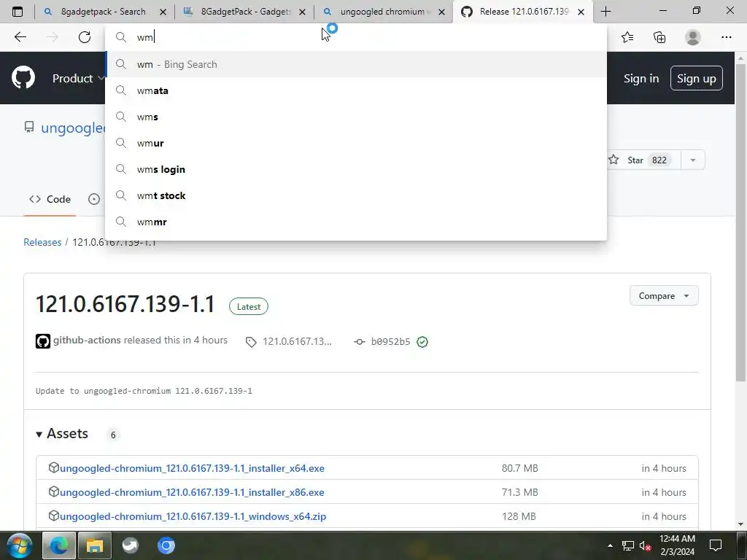747x560 pixels.
Task: Open Edge settings and more menu
Action: [726, 37]
